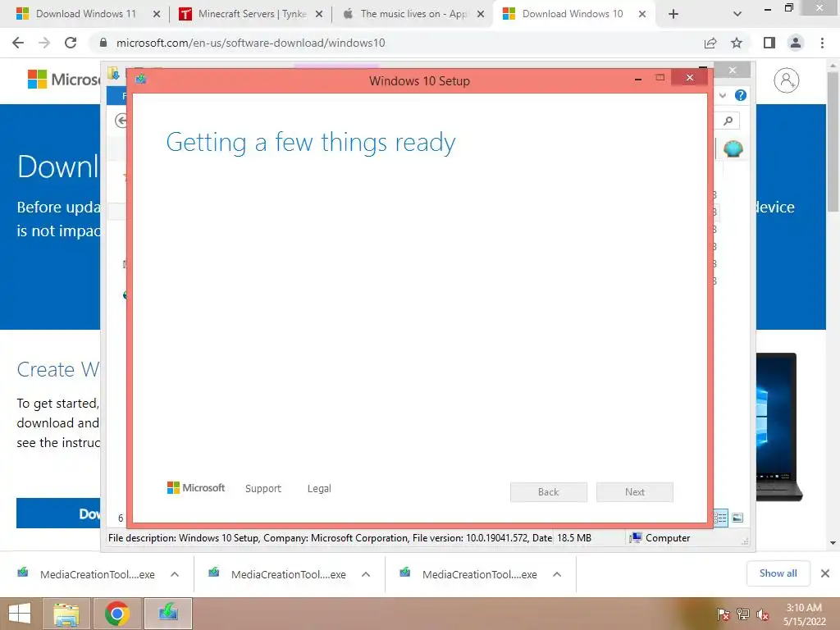Close the Minecraft Servers tab
Viewport: 840px width, 630px height.
319,14
